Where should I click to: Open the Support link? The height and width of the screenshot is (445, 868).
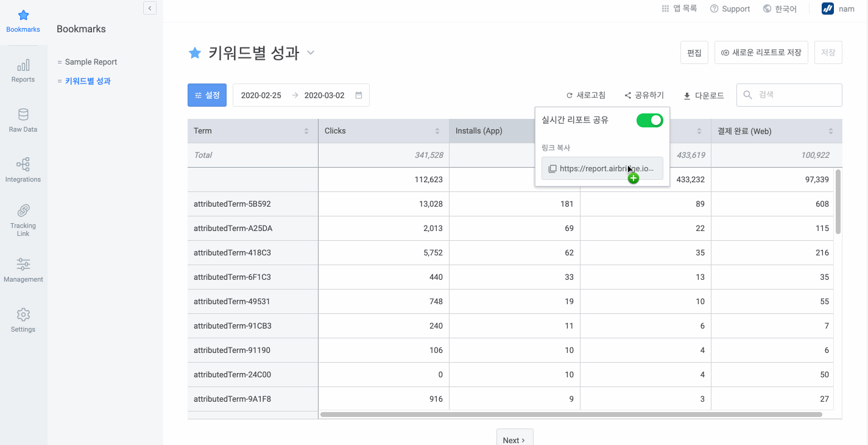(730, 9)
